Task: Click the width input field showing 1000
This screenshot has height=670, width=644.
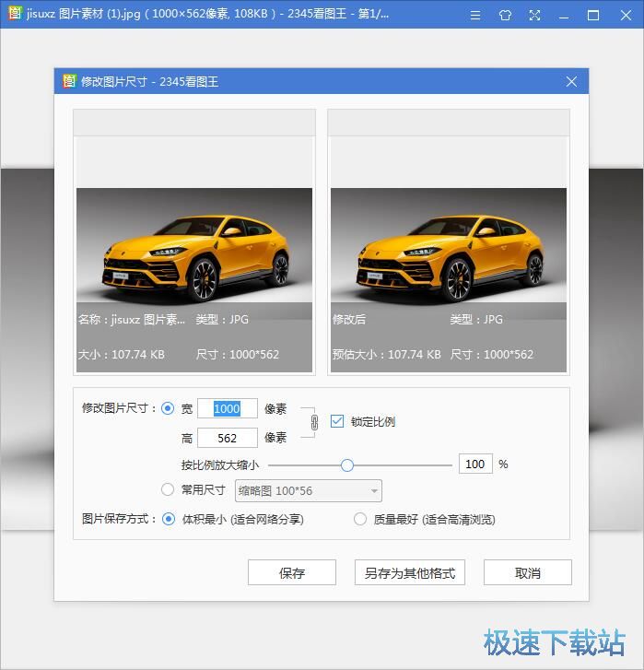Action: (228, 408)
